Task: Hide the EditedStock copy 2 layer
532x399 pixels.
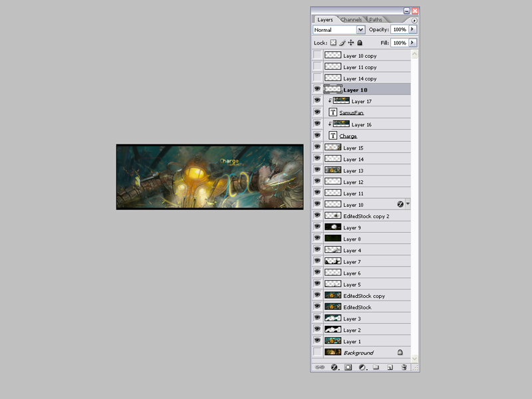Action: point(317,215)
